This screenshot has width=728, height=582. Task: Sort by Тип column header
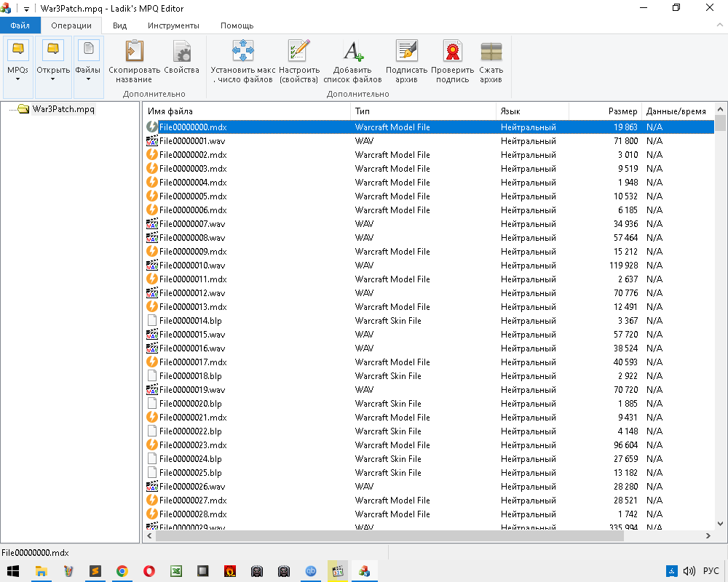pos(423,111)
